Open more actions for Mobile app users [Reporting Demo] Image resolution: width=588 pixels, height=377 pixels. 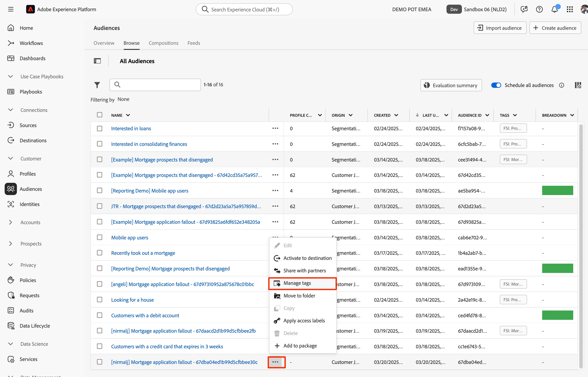coord(275,190)
